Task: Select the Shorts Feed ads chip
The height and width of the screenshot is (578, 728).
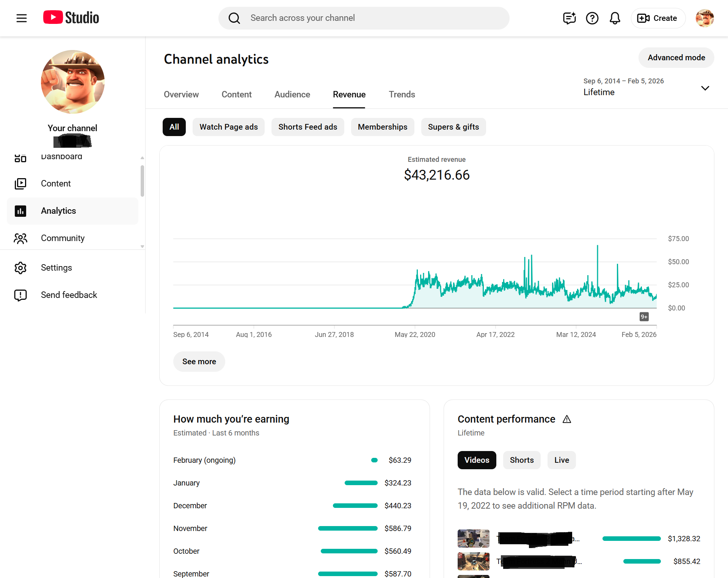Action: click(308, 127)
